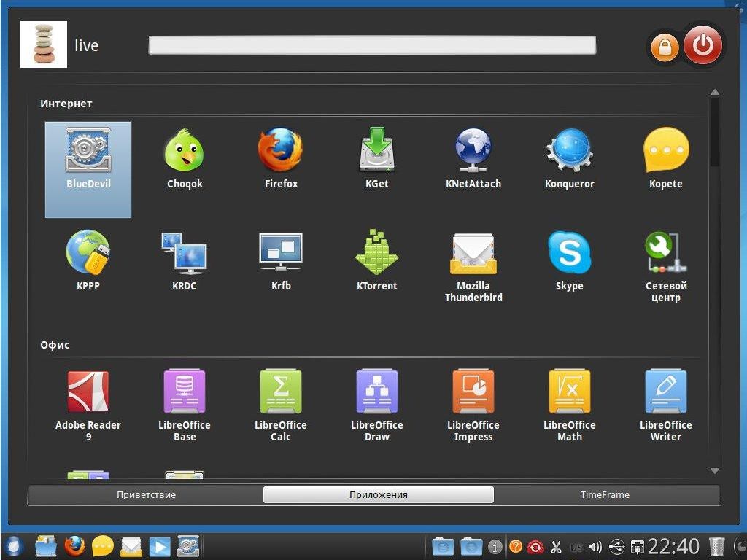This screenshot has height=560, width=747.
Task: Start the KTorrent application
Action: tap(377, 260)
